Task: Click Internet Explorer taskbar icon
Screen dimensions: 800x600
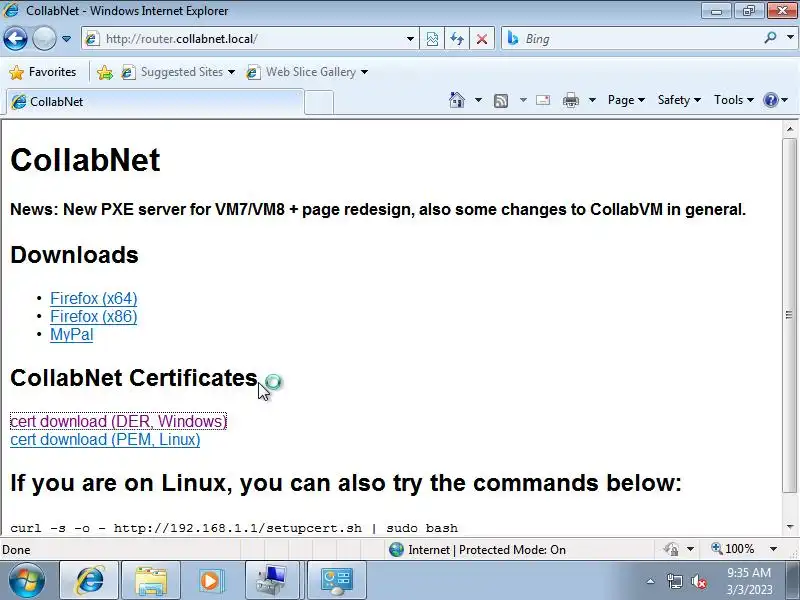Action: click(90, 580)
